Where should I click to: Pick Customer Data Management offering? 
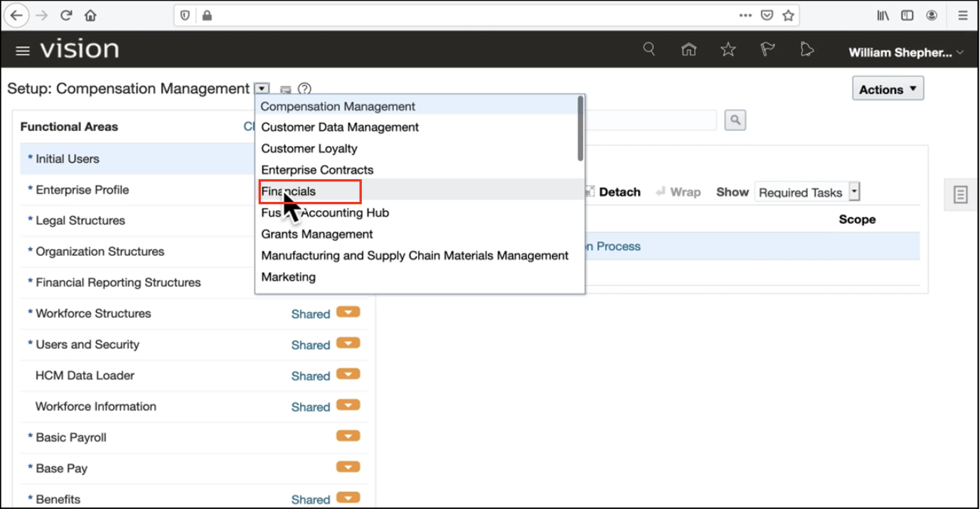point(340,127)
